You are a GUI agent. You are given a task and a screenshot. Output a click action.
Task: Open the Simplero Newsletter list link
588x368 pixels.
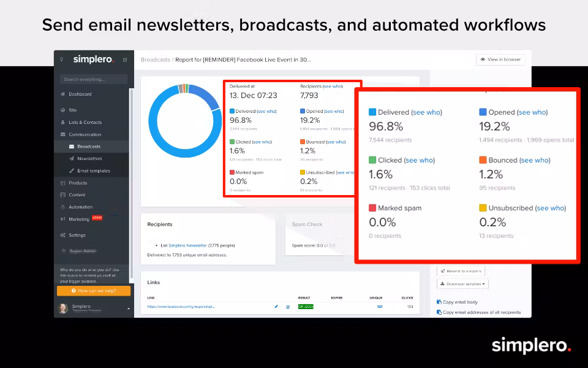[x=187, y=245]
